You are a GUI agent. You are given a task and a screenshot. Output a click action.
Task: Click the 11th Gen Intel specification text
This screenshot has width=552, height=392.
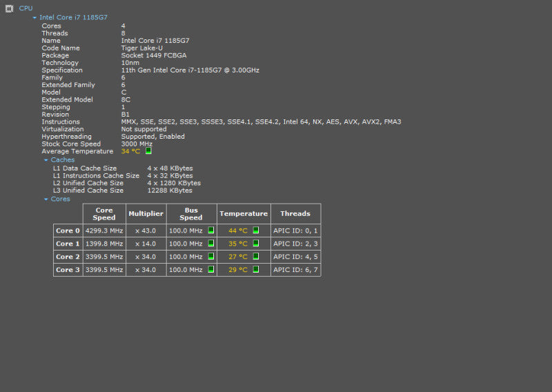190,70
